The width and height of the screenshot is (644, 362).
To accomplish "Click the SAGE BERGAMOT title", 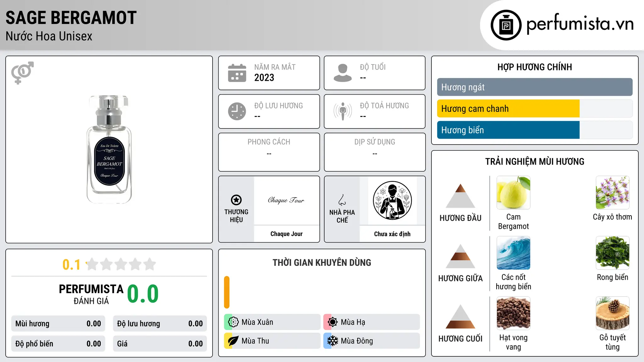I will coord(71,18).
